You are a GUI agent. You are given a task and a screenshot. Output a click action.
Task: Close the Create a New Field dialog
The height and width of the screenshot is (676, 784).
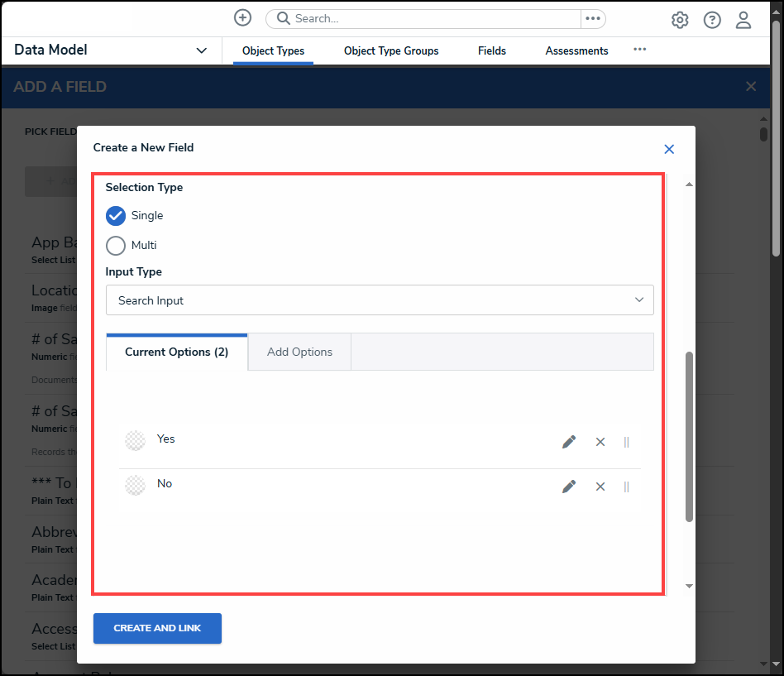tap(669, 149)
